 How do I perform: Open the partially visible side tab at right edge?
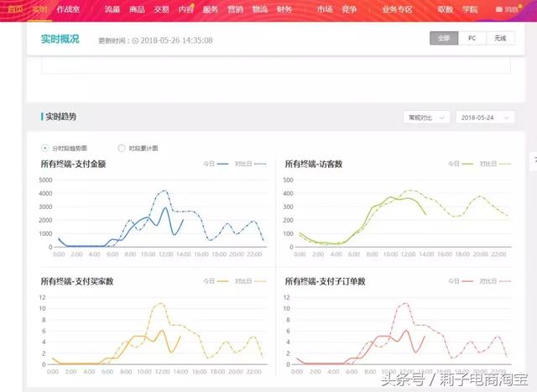tap(534, 161)
